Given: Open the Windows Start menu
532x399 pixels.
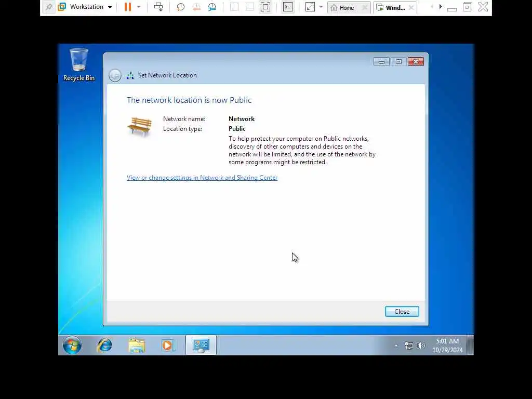Looking at the screenshot, I should (72, 345).
